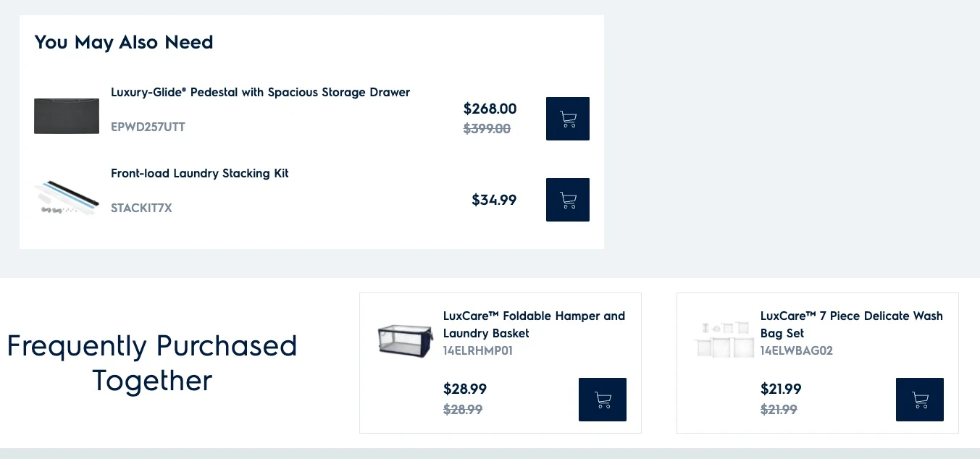
Task: Click model number 14ELWBAG02
Action: pos(796,351)
